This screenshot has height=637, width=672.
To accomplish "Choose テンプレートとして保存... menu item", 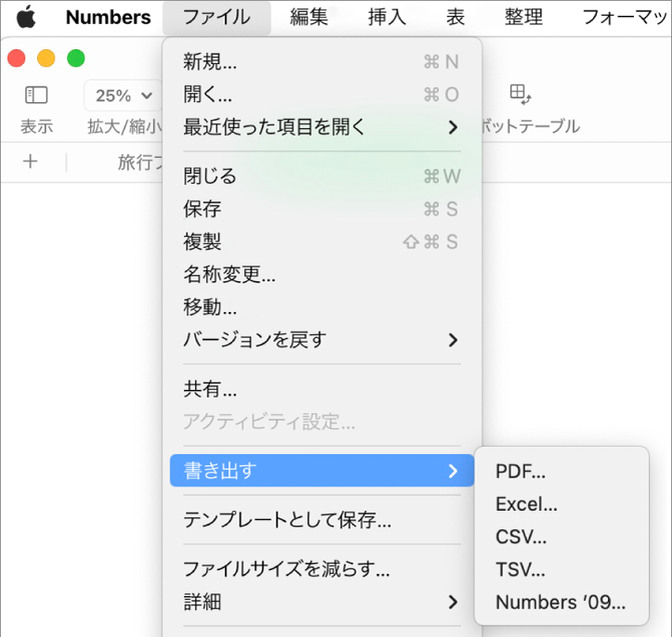I will (x=322, y=520).
